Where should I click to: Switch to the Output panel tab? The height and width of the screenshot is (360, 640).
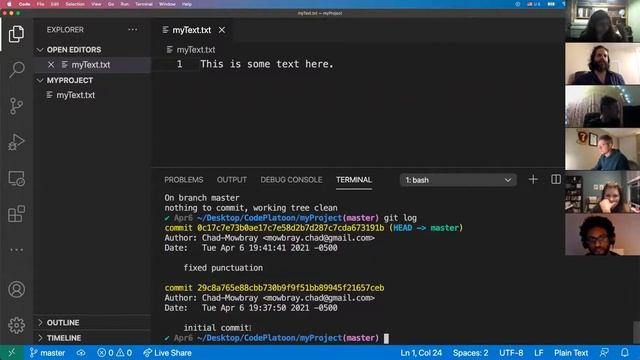[231, 180]
